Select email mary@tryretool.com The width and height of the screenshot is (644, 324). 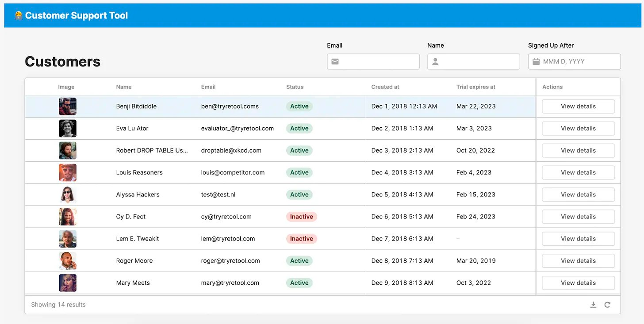tap(230, 283)
